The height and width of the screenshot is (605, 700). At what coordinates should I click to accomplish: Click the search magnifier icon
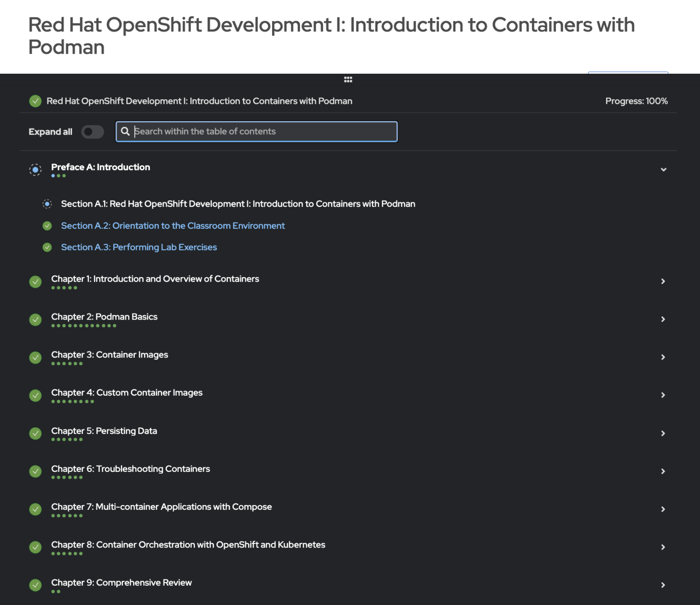tap(125, 131)
